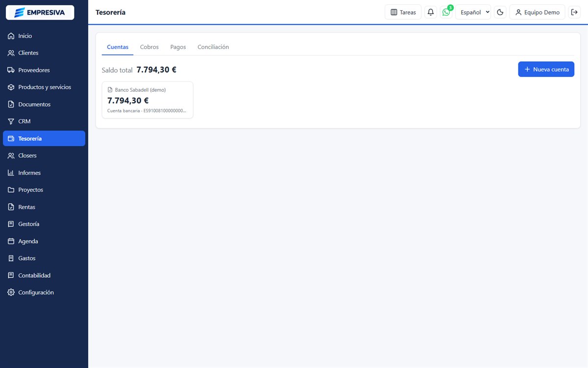This screenshot has width=588, height=368.
Task: Click the Empresiva logo
Action: (x=40, y=12)
